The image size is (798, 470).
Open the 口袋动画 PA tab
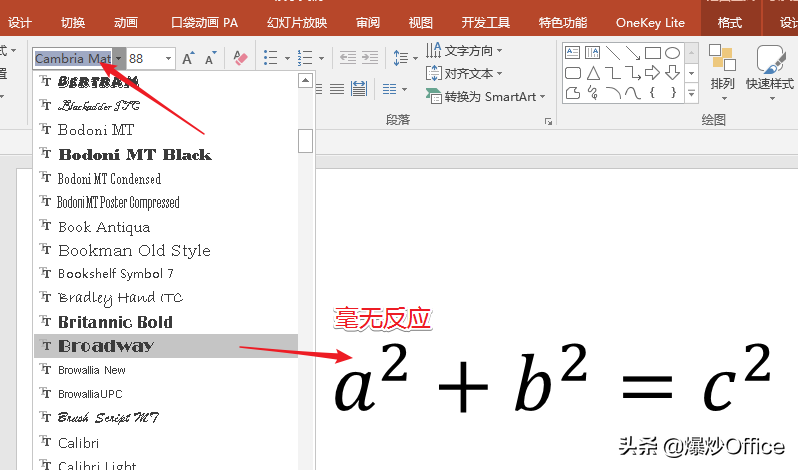(204, 23)
